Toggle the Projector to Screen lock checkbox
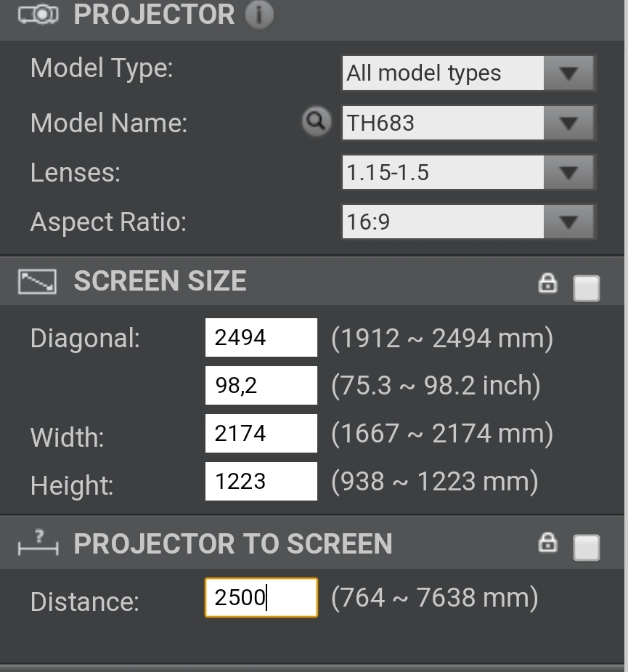Screen dimensions: 628x672 point(587,548)
